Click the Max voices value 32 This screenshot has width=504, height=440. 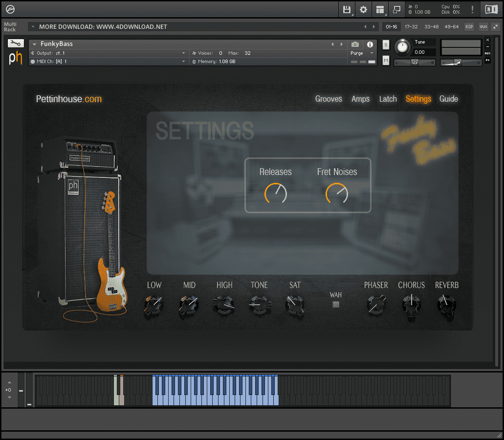247,53
